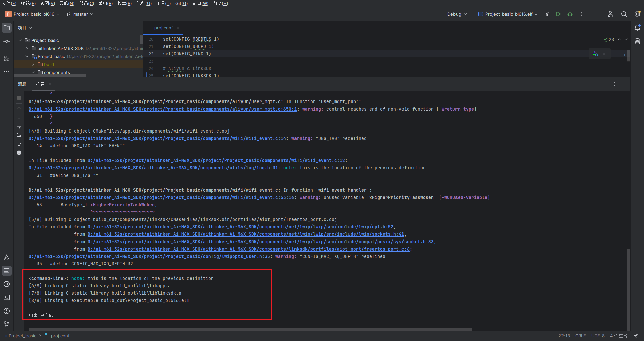Open run configuration Project_basic_bl616.elf dropdown
The width and height of the screenshot is (644, 341).
(508, 14)
